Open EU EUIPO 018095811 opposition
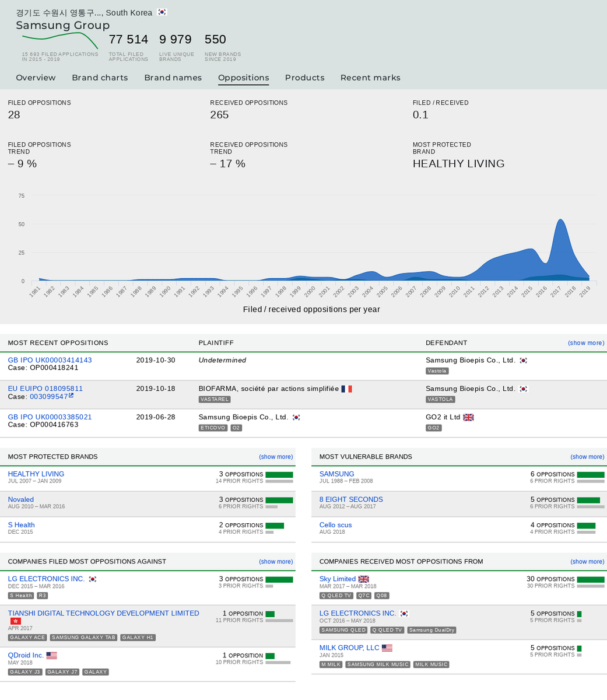Image resolution: width=607 pixels, height=700 pixels. [x=45, y=388]
